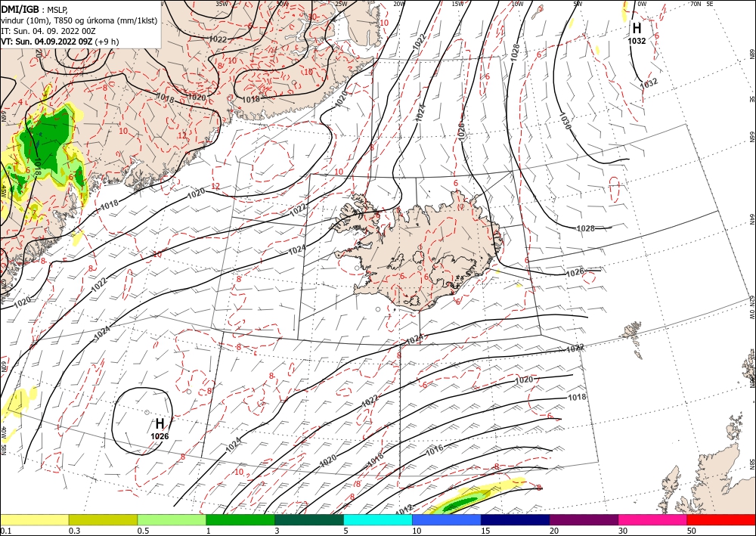Click legend value '3'

pyautogui.click(x=277, y=531)
